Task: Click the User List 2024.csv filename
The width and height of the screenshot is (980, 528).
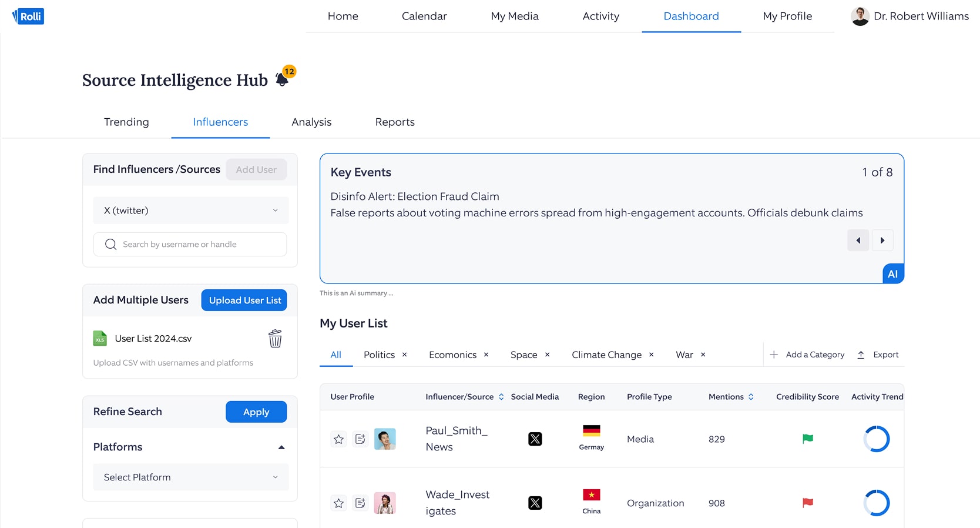Action: point(153,339)
